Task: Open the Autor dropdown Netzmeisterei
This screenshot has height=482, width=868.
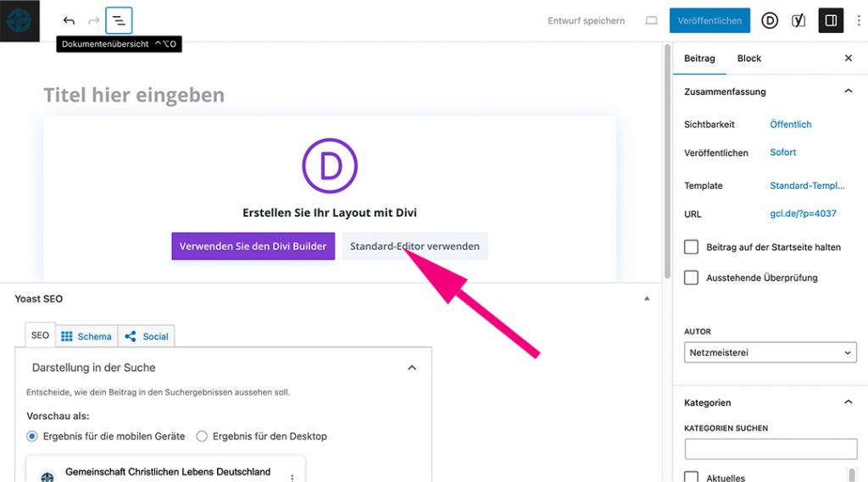Action: click(x=770, y=352)
